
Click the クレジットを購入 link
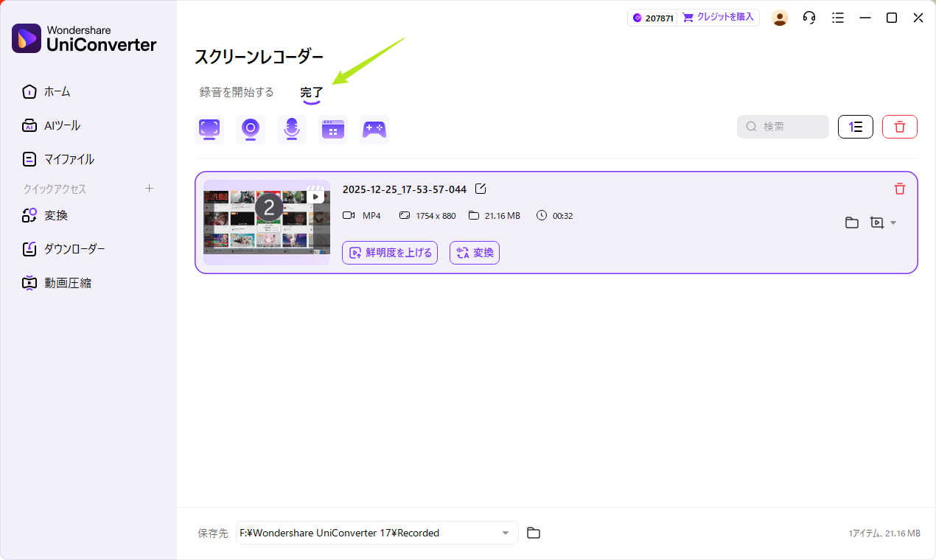click(x=719, y=17)
